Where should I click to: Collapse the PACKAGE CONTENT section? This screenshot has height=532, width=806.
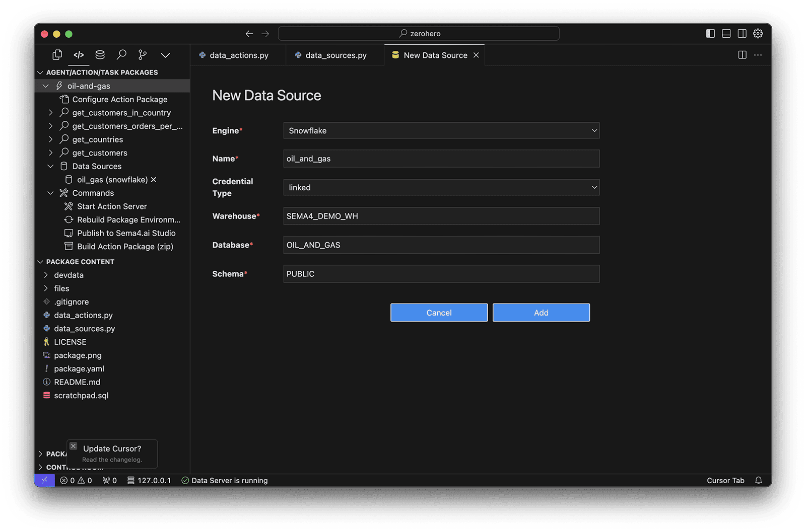coord(41,261)
